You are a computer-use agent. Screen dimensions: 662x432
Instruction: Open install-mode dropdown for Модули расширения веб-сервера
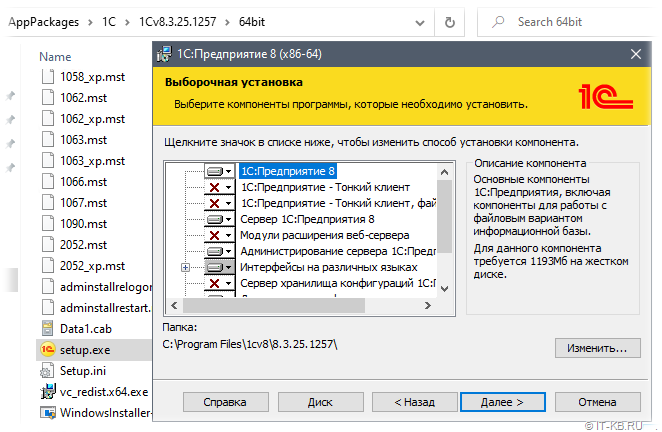[220, 235]
